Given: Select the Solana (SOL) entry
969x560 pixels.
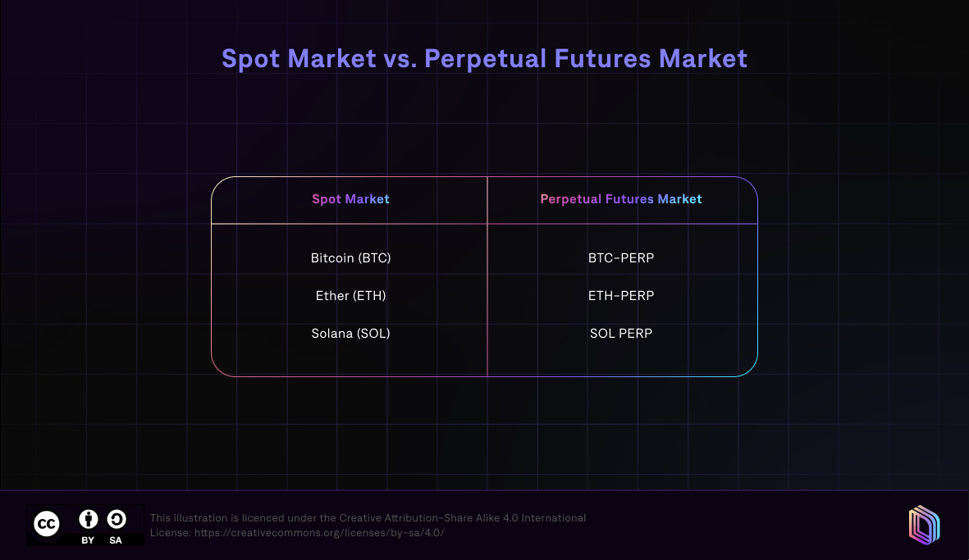Looking at the screenshot, I should [x=350, y=334].
